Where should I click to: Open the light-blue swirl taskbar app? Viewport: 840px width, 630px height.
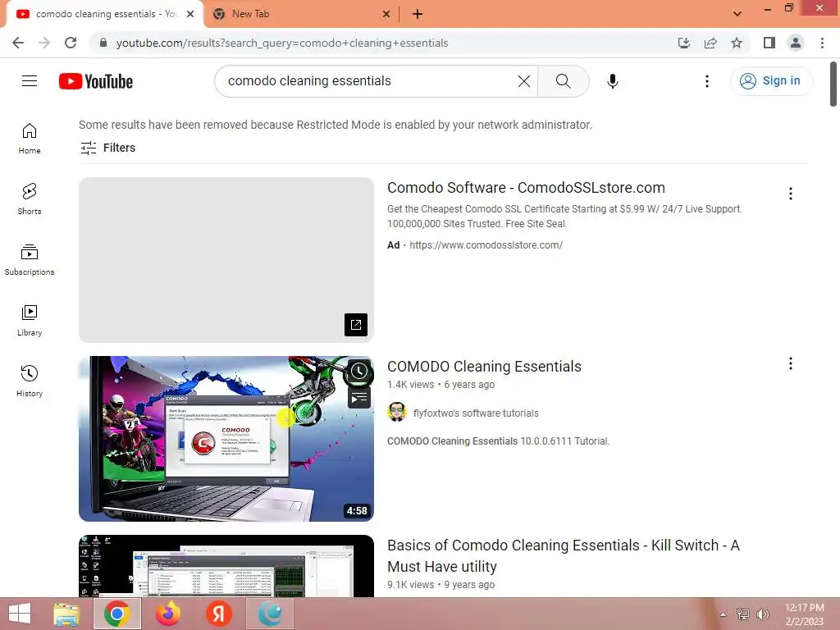click(x=269, y=614)
